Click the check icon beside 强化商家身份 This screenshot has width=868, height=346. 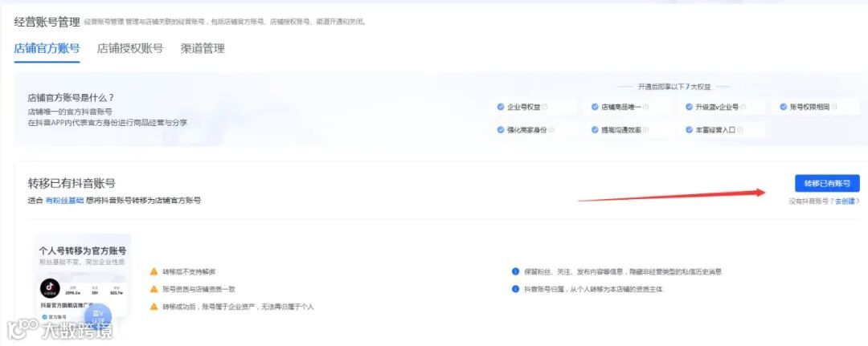click(x=501, y=130)
